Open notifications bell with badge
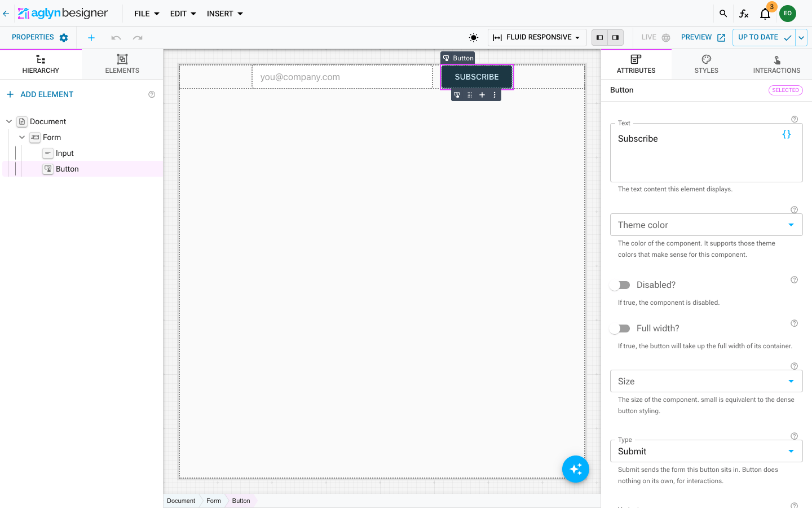 pos(765,14)
